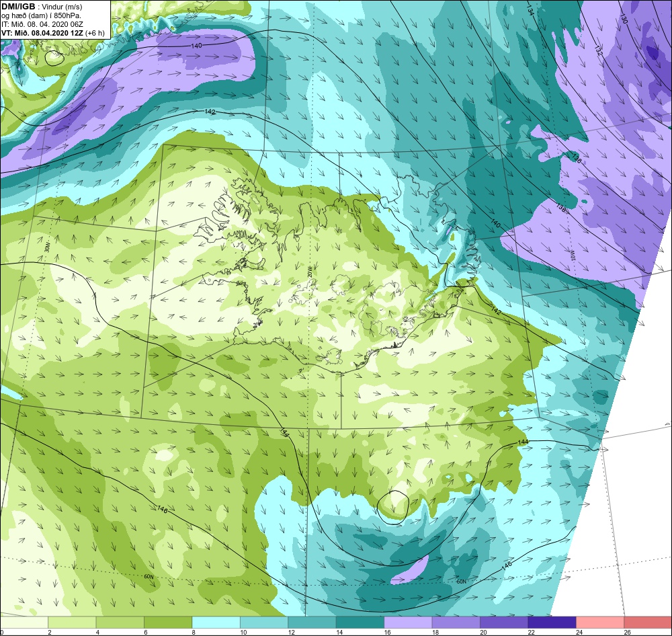Pick the 4–6 m/s green legend swatch
Image resolution: width=672 pixels, height=636 pixels.
[120, 622]
